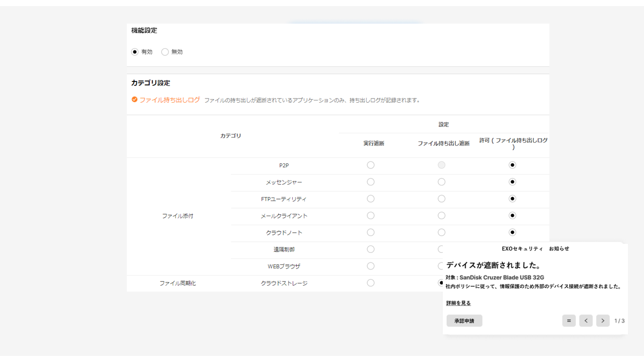The height and width of the screenshot is (362, 644).
Task: Set FTPユーティリティ to 実行遮断
Action: click(371, 199)
